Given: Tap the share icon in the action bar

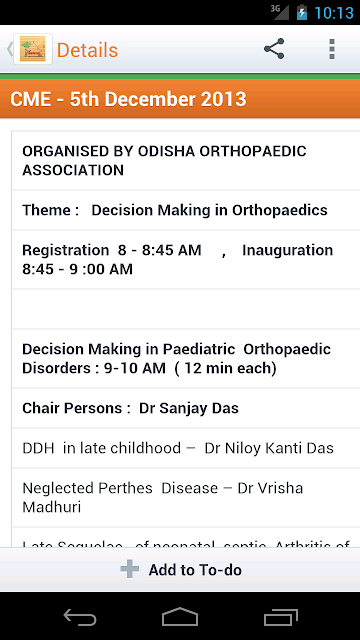Looking at the screenshot, I should [x=274, y=49].
